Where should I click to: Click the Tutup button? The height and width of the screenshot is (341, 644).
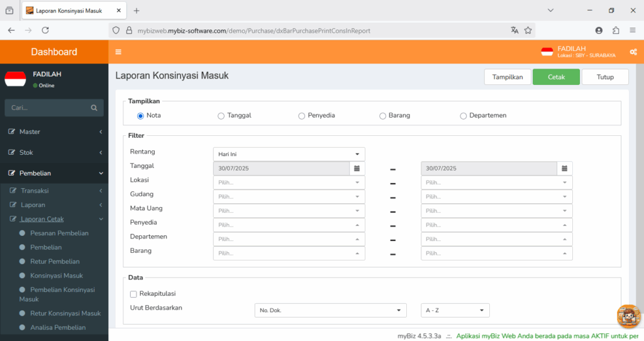click(605, 77)
